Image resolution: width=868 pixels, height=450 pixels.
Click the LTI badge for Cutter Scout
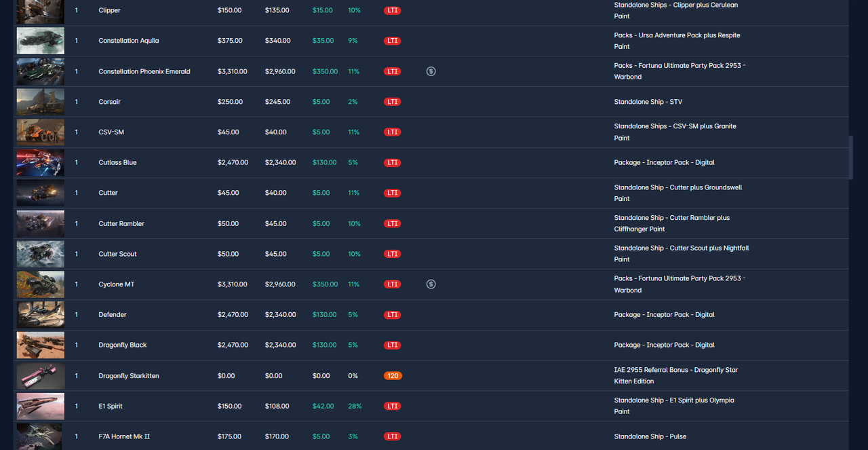[x=392, y=254]
